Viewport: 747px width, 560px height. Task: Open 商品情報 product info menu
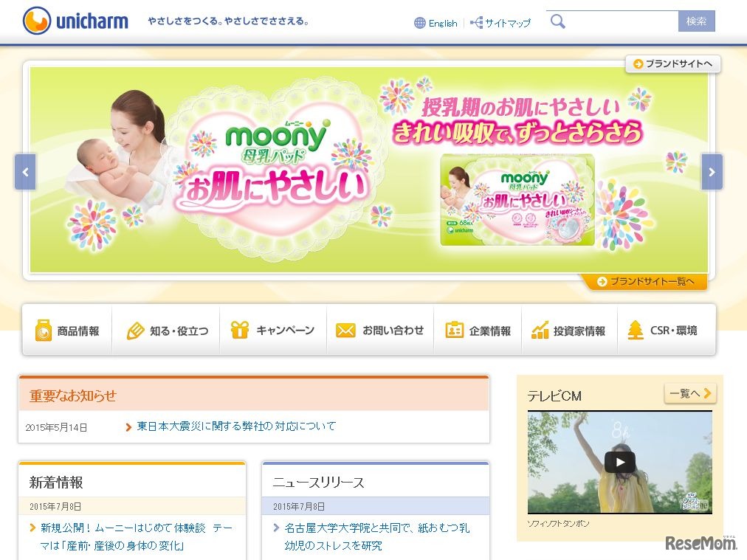[67, 330]
